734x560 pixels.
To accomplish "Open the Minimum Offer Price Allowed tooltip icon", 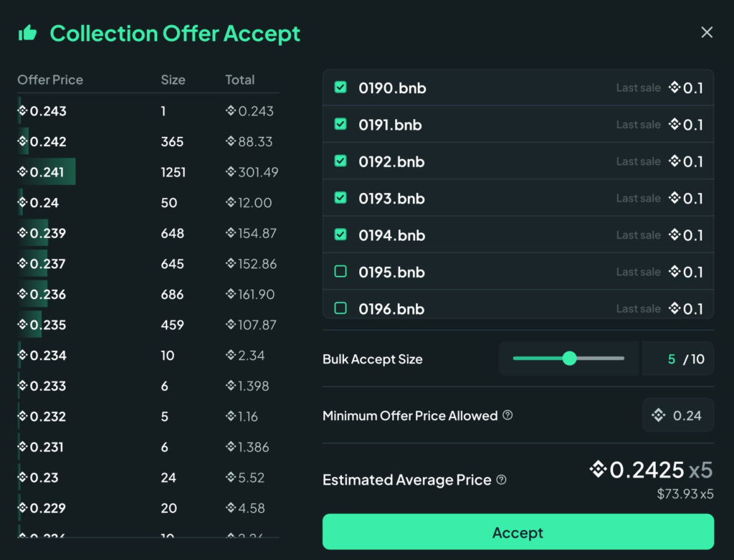I will (507, 415).
